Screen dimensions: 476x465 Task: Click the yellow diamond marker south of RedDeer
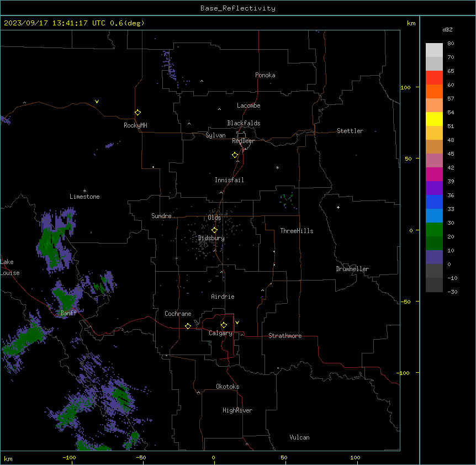235,155
